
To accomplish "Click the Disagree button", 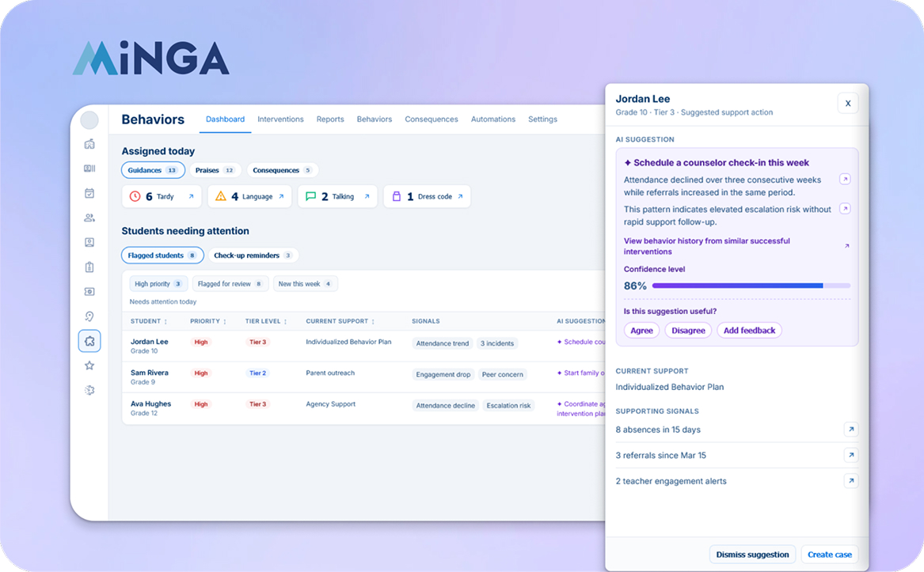I will pyautogui.click(x=688, y=331).
